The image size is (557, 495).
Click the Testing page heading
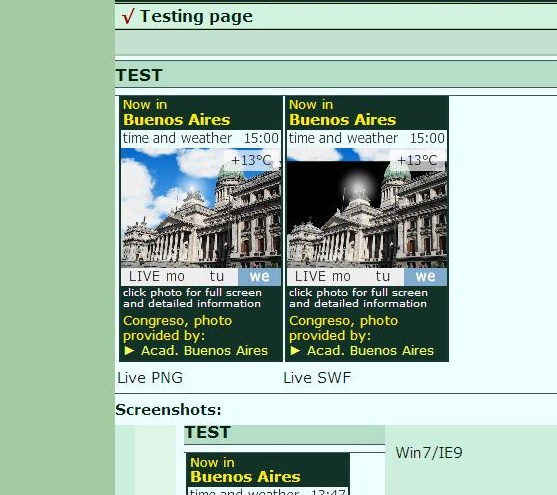click(x=196, y=16)
